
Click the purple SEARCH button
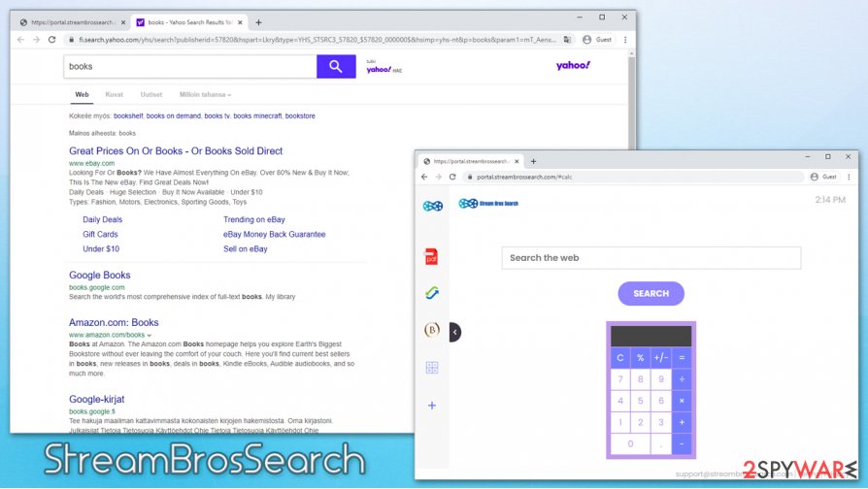tap(651, 294)
